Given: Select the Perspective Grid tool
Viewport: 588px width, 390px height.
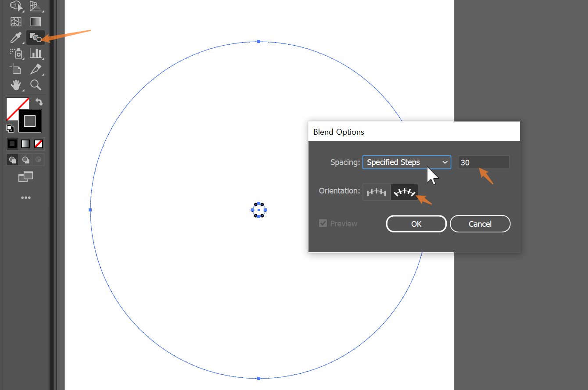Looking at the screenshot, I should tap(36, 6).
